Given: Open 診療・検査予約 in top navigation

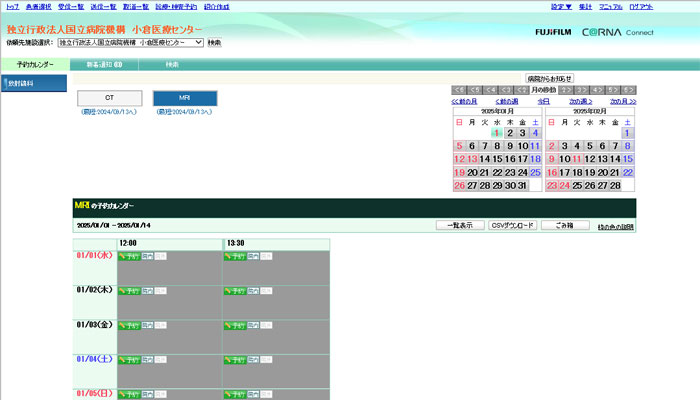Looking at the screenshot, I should [176, 7].
